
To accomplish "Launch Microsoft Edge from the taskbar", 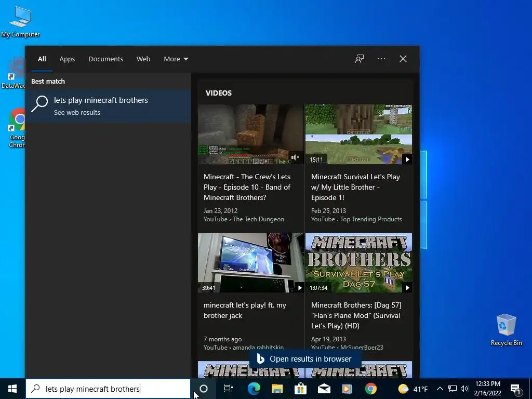I will [254, 389].
